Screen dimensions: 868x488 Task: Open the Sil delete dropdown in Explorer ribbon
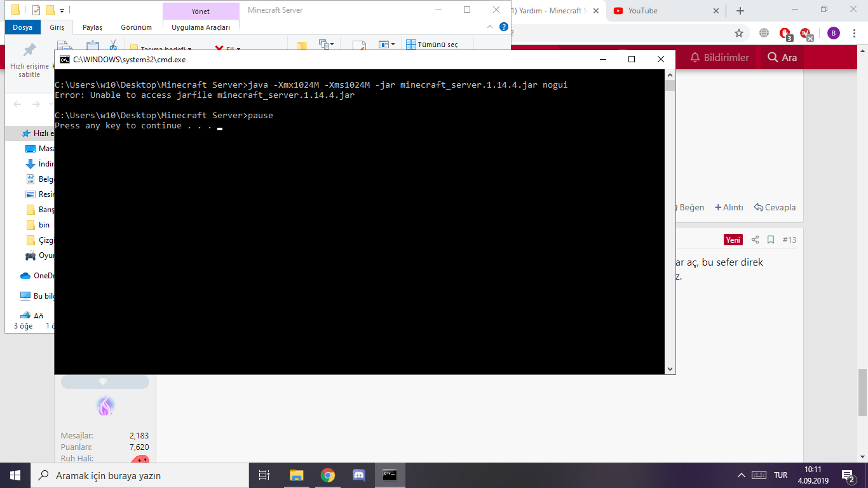227,48
